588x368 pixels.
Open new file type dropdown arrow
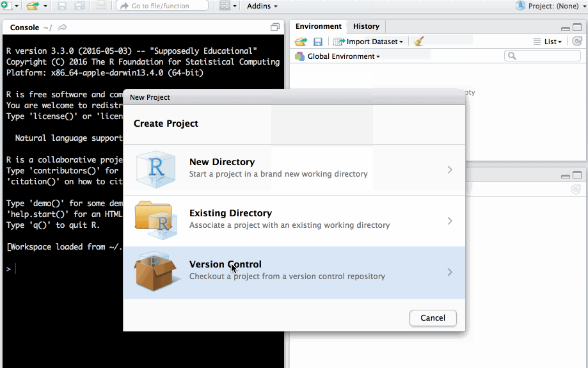tap(17, 6)
